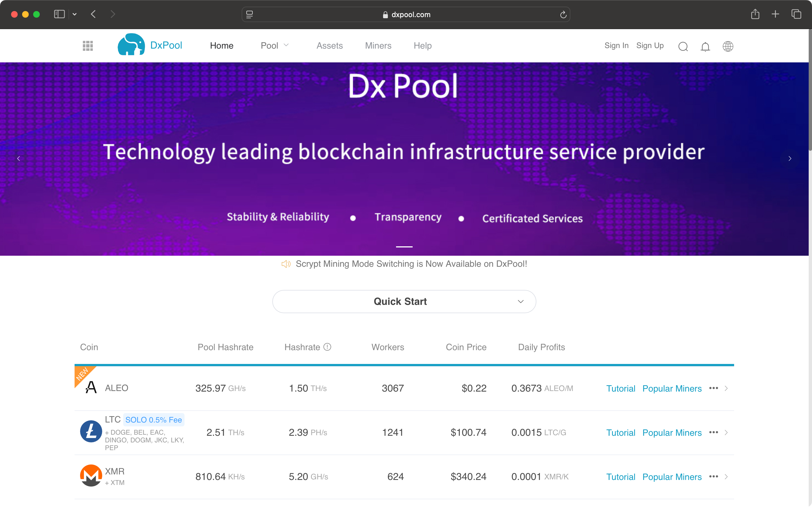Open a new Safari tab
This screenshot has height=507, width=812.
coord(775,14)
